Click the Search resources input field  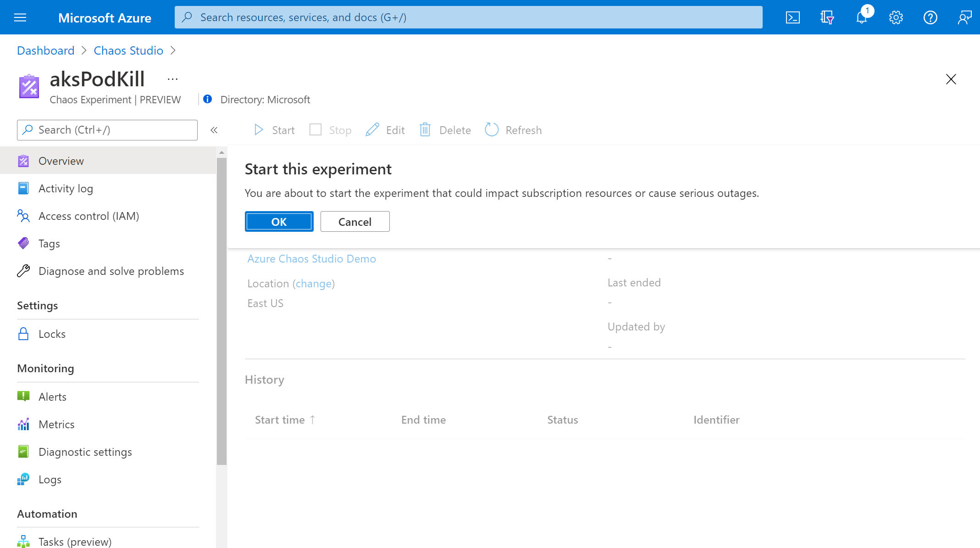coord(469,17)
